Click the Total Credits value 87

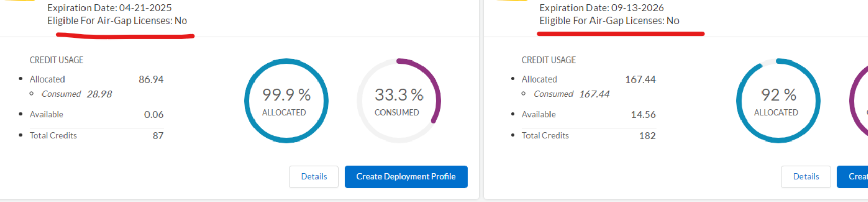pyautogui.click(x=158, y=136)
